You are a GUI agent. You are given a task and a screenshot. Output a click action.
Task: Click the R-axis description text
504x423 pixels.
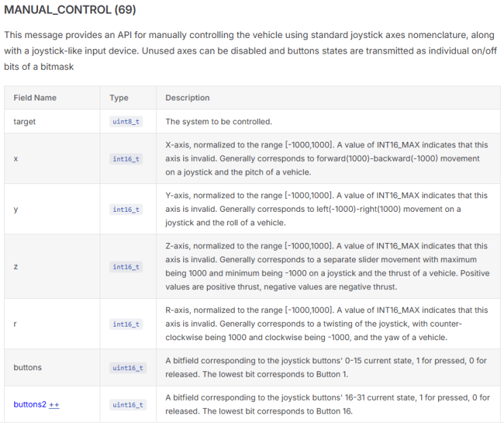326,324
